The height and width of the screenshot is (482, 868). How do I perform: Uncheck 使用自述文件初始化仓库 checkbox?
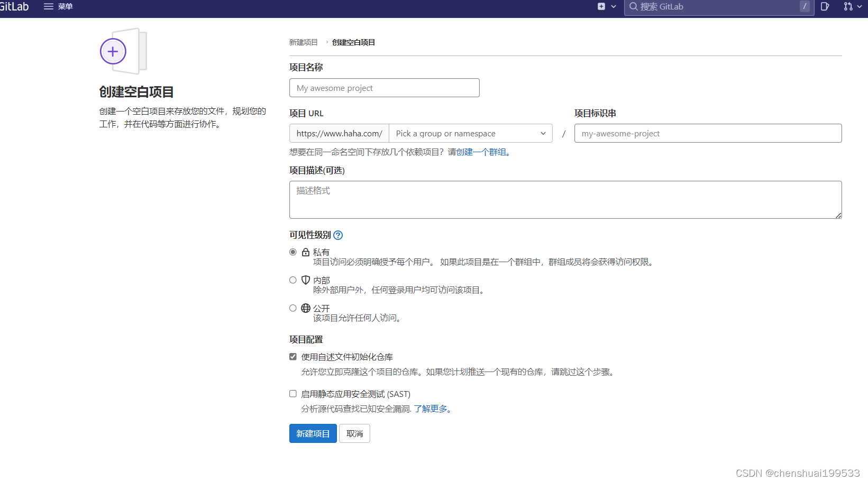pyautogui.click(x=293, y=357)
